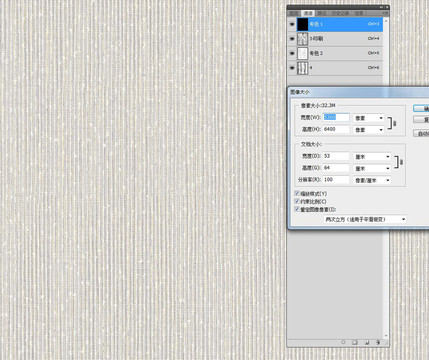
Task: Select the 专色 1 channel thumbnail
Action: [x=302, y=24]
